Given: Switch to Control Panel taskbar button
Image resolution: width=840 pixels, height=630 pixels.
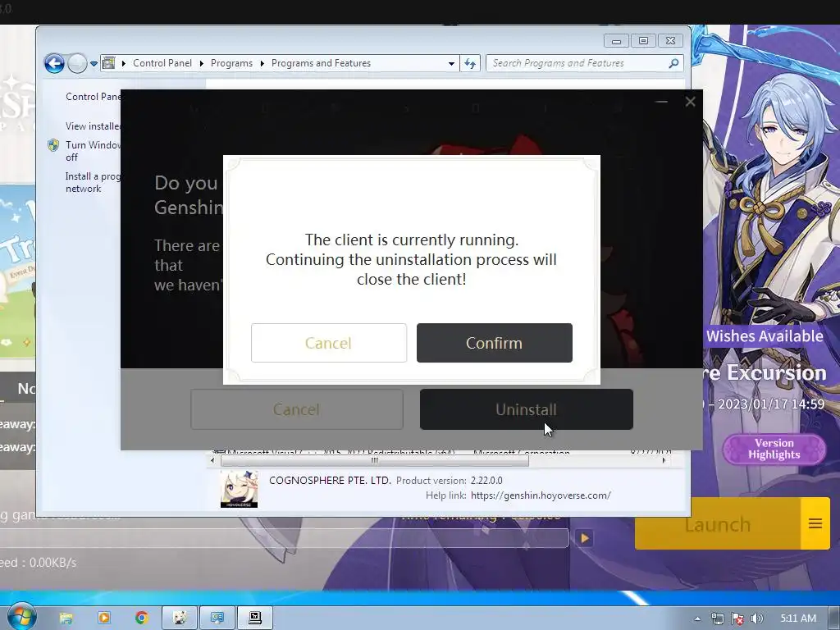Looking at the screenshot, I should [217, 619].
